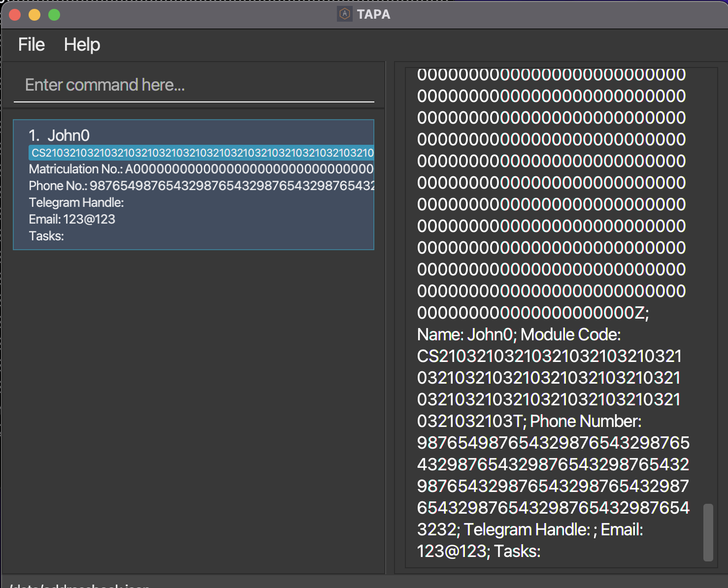Screen dimensions: 728x588
Task: Click 'Name: John0; Module Code:' in result panel
Action: click(x=519, y=335)
